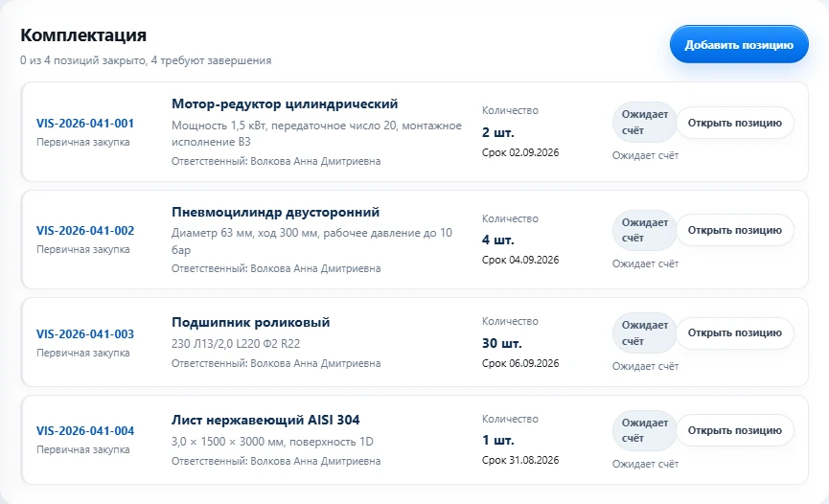Click deadline Срок 04.09.2026
Viewport: 829px width, 504px height.
520,261
